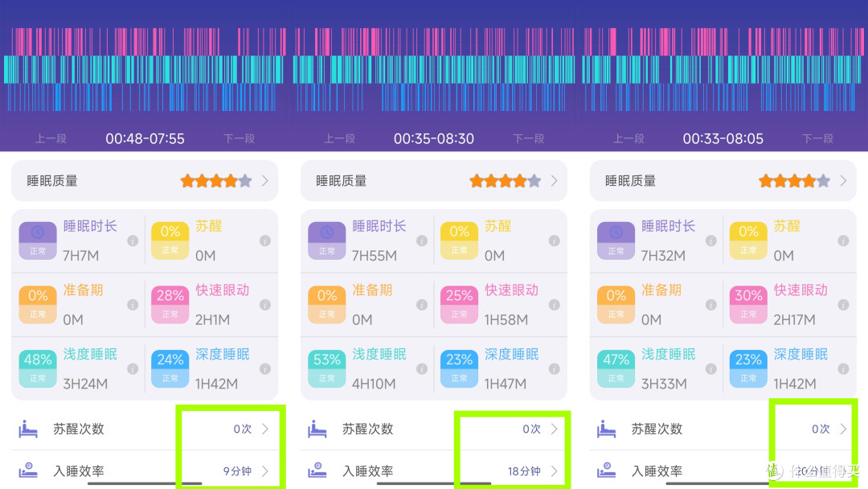Image resolution: width=868 pixels, height=489 pixels.
Task: Tap star rating in 00:48-07:55 睡眠质量 row
Action: 216,181
